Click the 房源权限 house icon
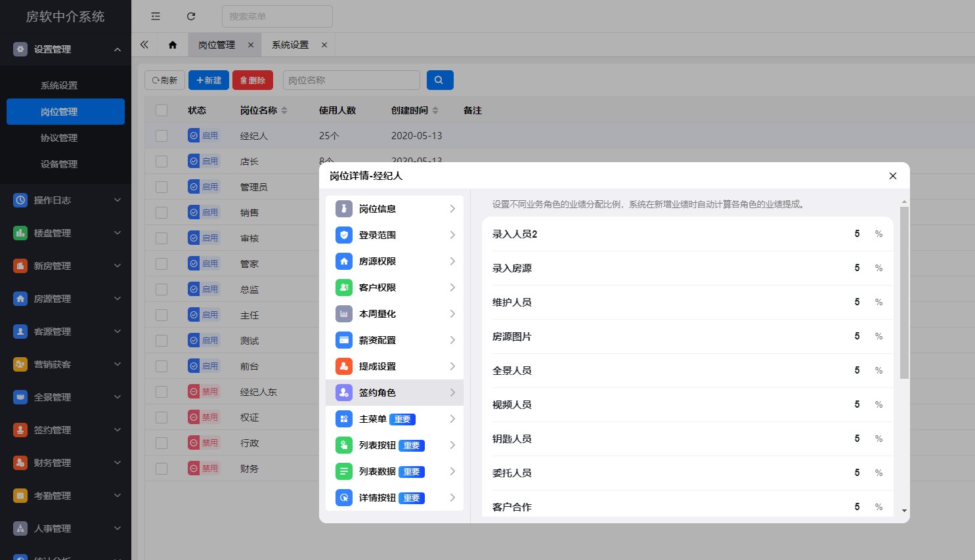 click(344, 261)
